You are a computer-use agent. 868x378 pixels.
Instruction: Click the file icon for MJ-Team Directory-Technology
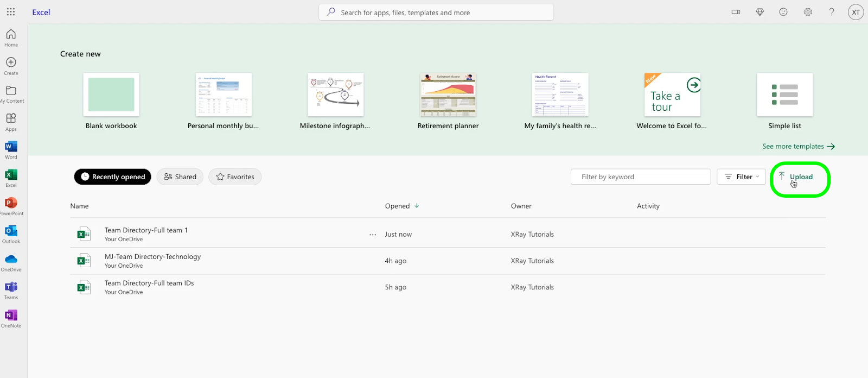(x=84, y=261)
